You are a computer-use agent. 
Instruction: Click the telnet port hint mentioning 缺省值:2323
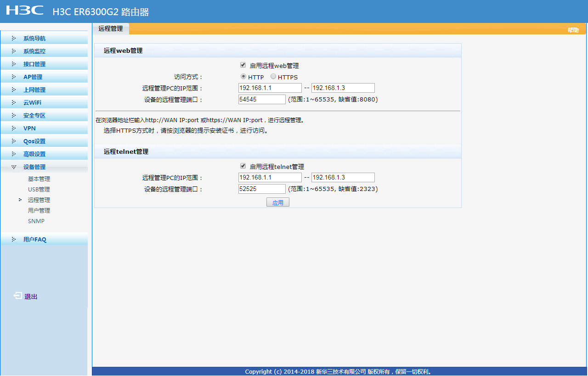(333, 189)
